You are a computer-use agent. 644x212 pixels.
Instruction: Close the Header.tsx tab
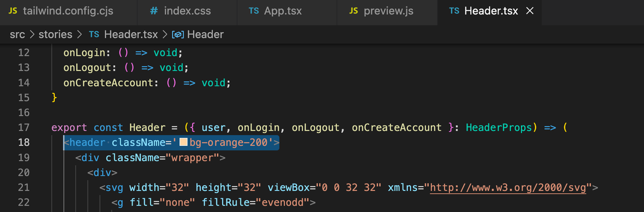pos(530,11)
